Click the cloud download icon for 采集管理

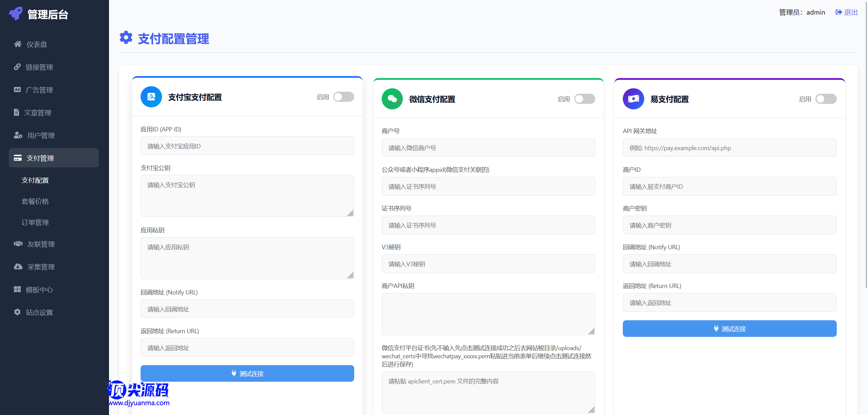pos(18,267)
